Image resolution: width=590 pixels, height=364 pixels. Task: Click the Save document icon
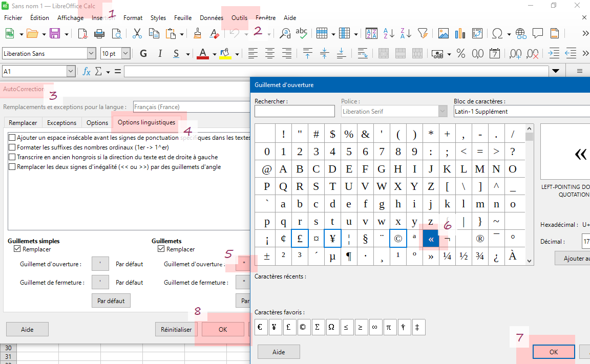(55, 34)
